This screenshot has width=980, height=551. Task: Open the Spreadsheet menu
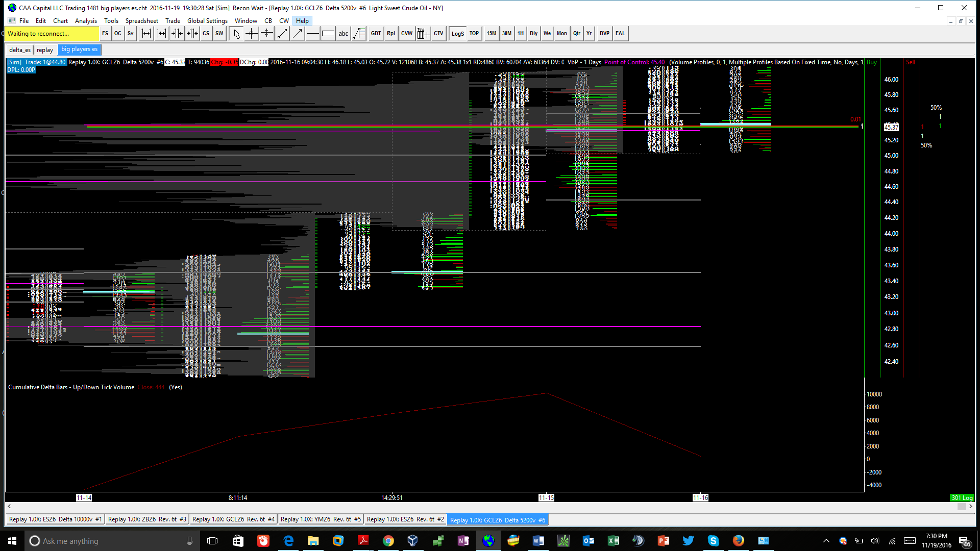point(141,21)
